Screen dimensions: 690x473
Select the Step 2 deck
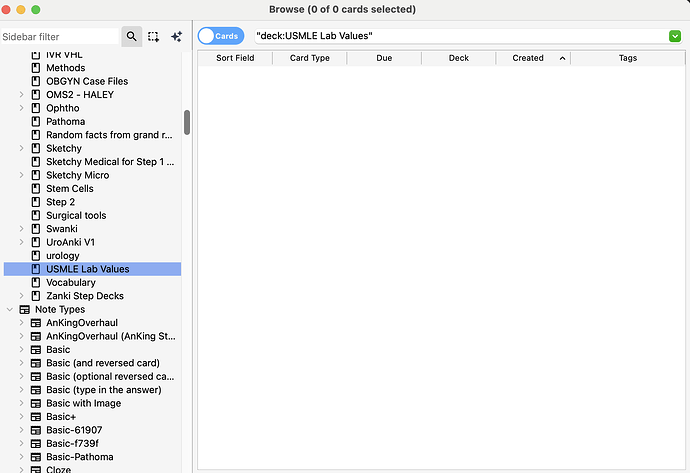(x=60, y=202)
